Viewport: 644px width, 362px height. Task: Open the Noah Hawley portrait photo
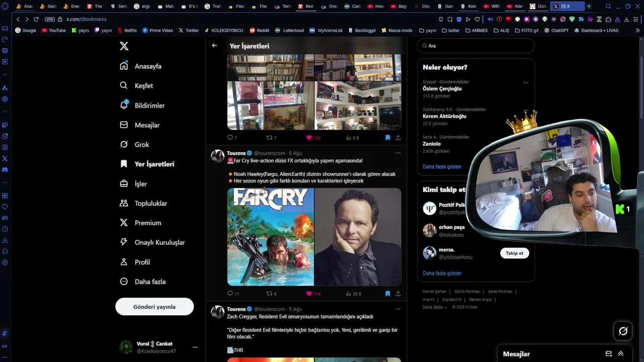pyautogui.click(x=358, y=237)
